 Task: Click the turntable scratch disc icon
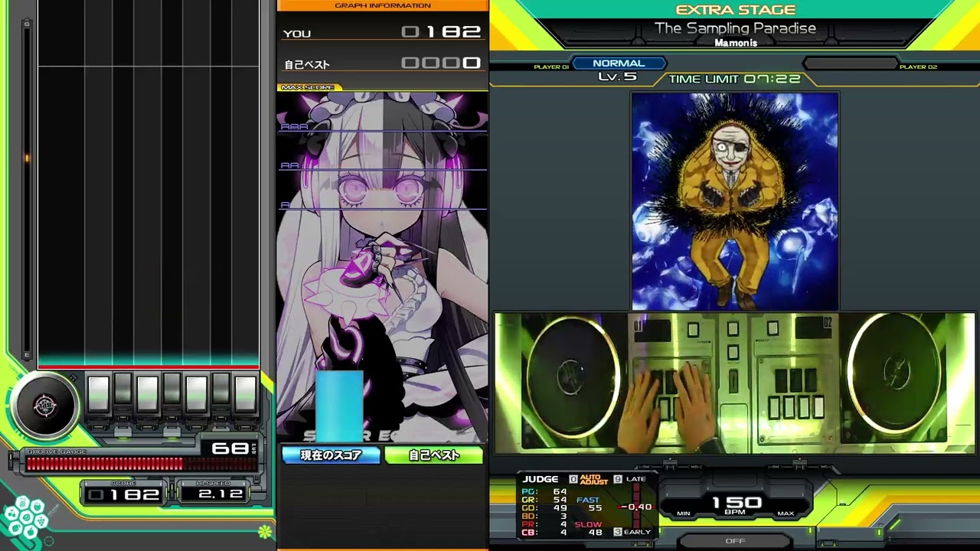coord(44,405)
